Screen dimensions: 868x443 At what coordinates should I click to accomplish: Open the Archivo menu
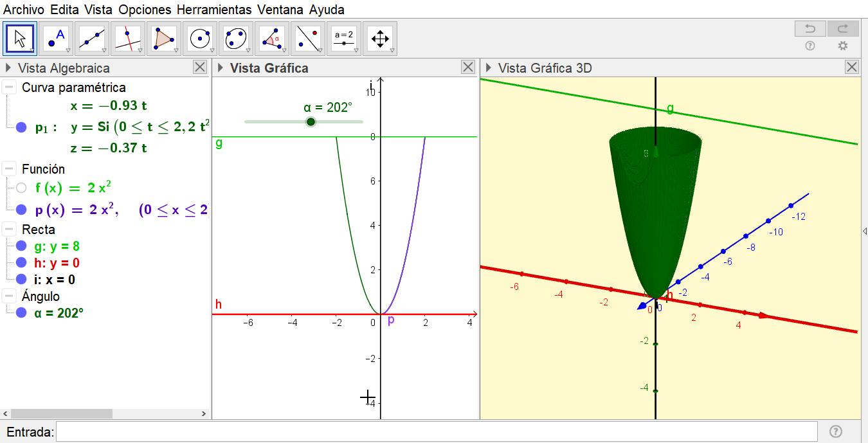(x=24, y=10)
